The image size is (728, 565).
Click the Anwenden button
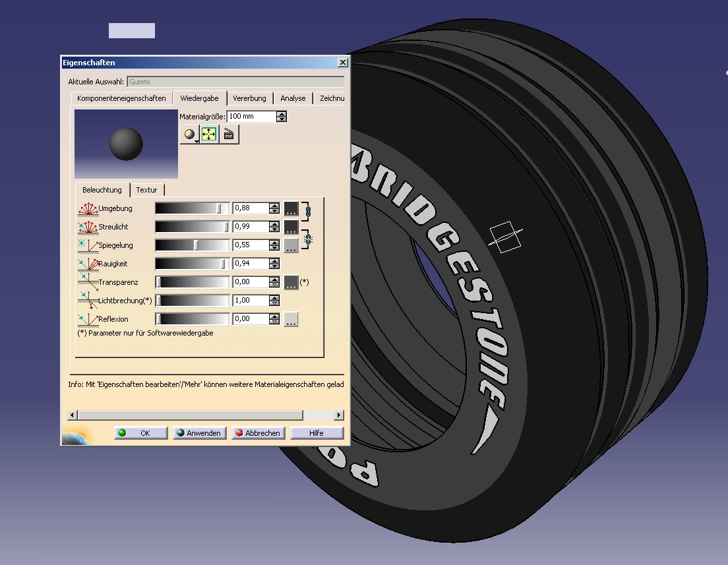(200, 432)
